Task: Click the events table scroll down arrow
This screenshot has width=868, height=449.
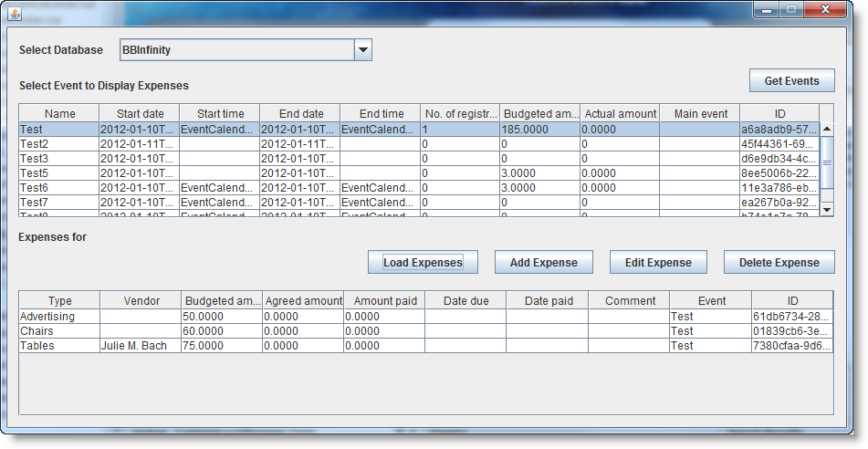Action: click(827, 209)
